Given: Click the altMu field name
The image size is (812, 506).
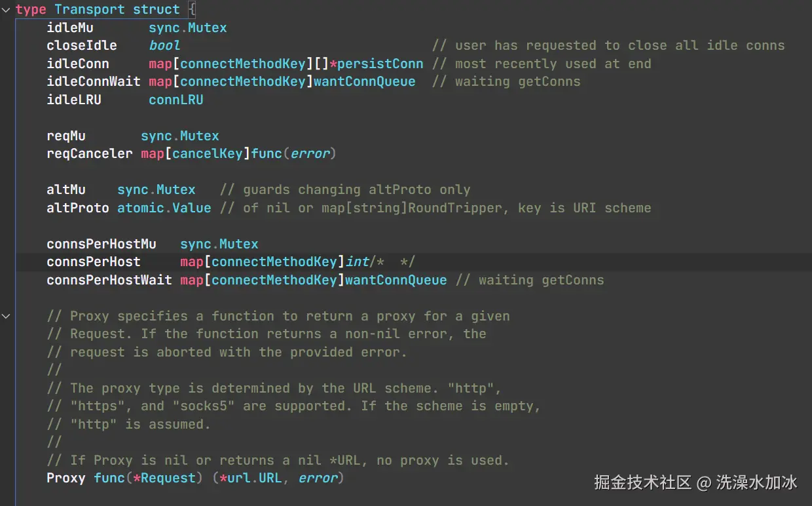Looking at the screenshot, I should (65, 189).
